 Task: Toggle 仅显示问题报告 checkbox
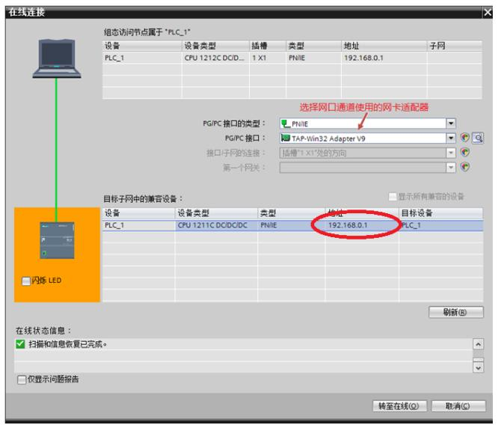tap(22, 379)
